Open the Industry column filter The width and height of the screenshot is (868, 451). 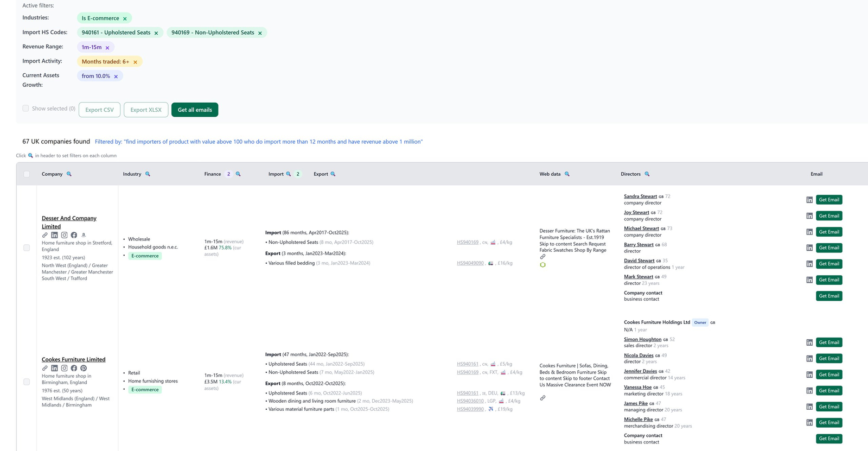[148, 174]
